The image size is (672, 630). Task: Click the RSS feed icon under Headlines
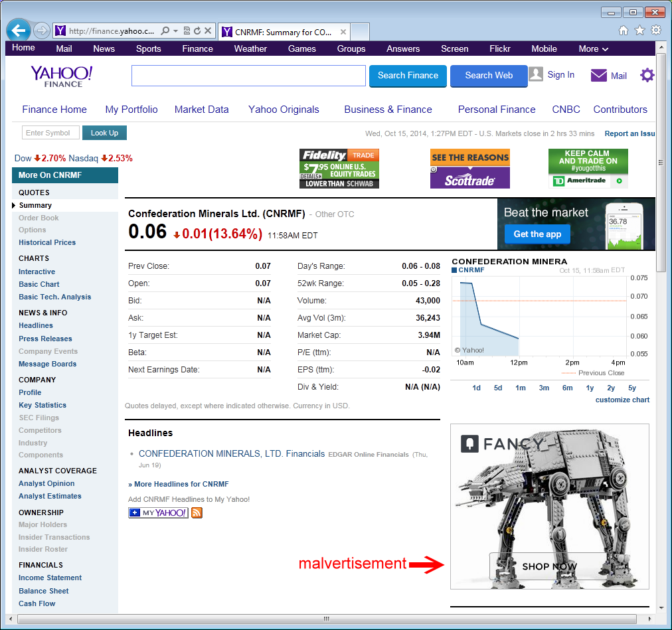197,512
